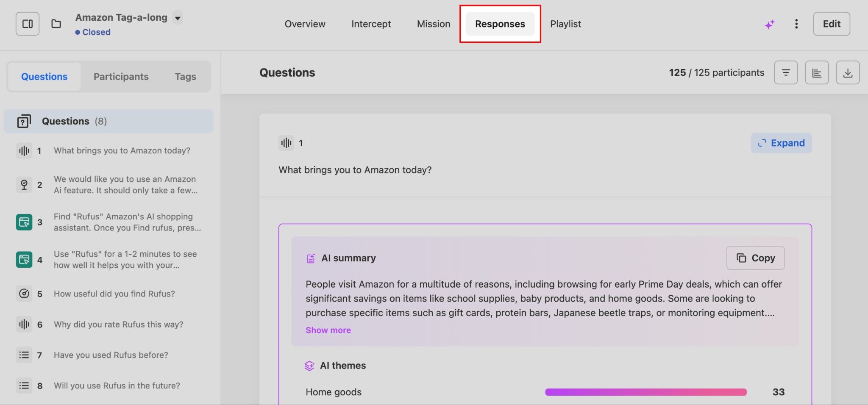The image size is (868, 405).
Task: Expand question 1 with the Expand button
Action: pyautogui.click(x=781, y=143)
